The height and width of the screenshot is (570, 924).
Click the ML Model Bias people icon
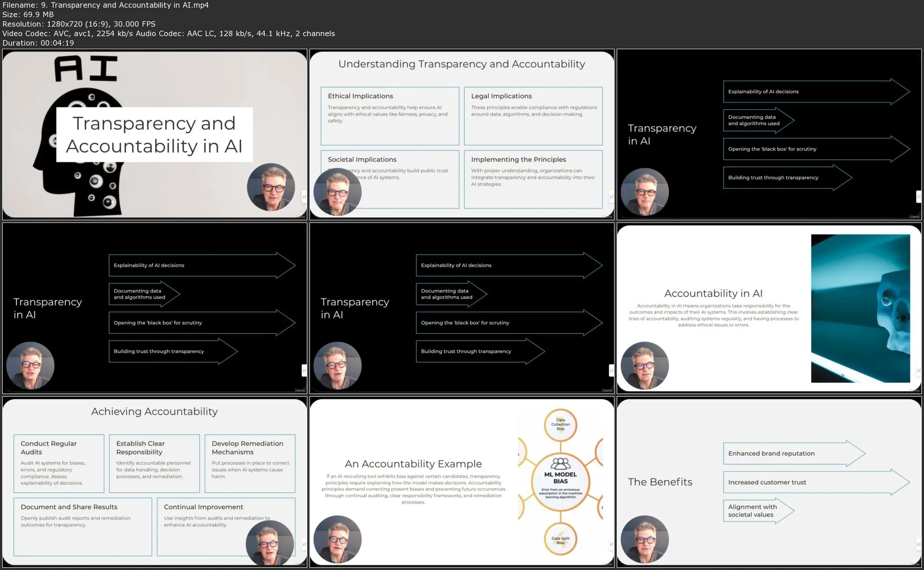[x=560, y=463]
